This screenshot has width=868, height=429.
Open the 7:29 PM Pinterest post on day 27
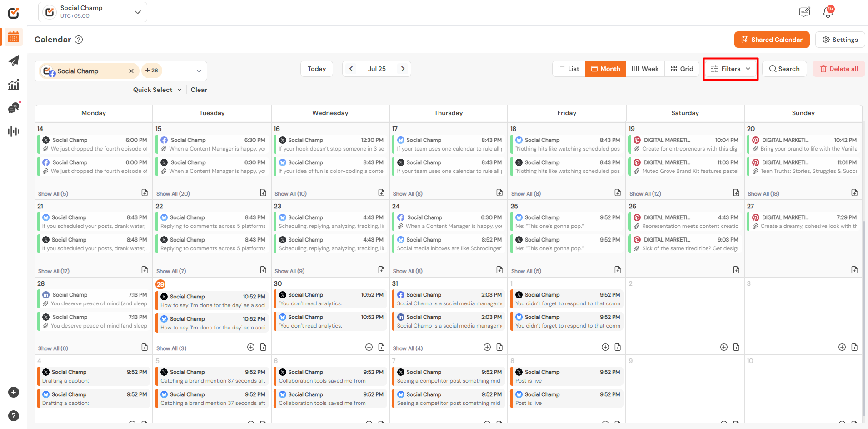click(804, 222)
